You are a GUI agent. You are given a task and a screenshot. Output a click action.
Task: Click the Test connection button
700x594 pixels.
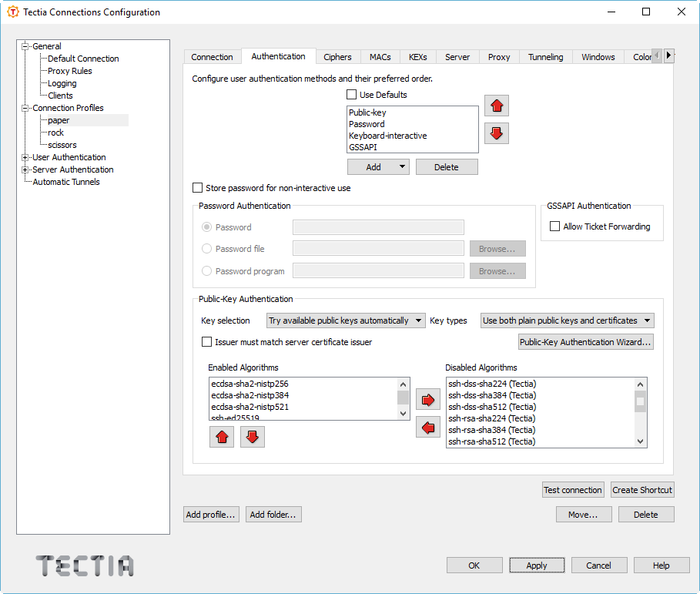click(x=573, y=489)
